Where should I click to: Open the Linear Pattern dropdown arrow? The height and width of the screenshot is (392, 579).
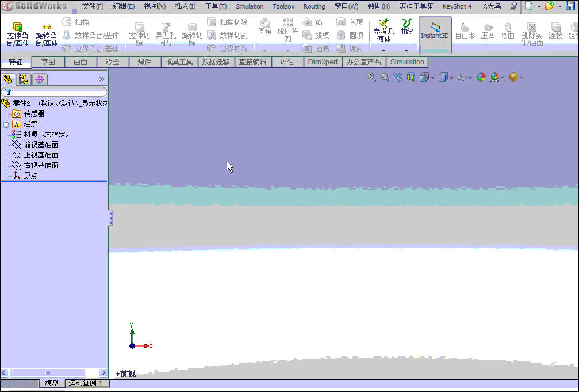click(x=287, y=51)
